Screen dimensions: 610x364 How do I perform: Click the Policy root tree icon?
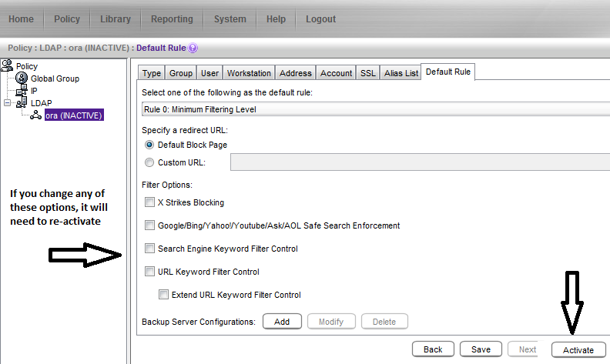coord(8,66)
